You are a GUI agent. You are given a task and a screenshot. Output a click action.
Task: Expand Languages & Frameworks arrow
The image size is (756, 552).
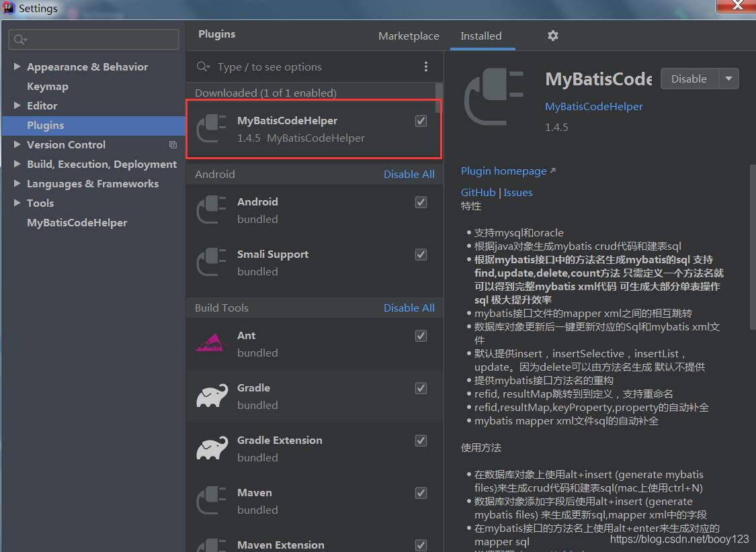(17, 183)
